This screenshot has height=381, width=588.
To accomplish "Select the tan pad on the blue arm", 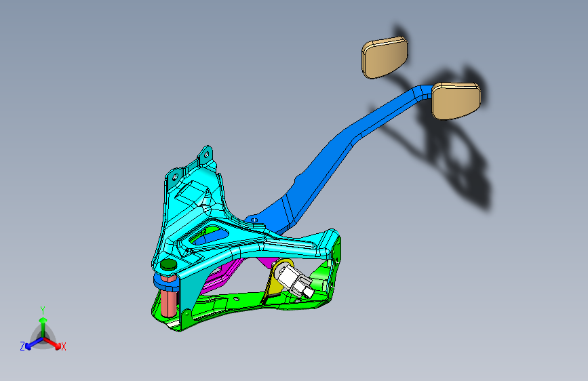I will coord(456,101).
